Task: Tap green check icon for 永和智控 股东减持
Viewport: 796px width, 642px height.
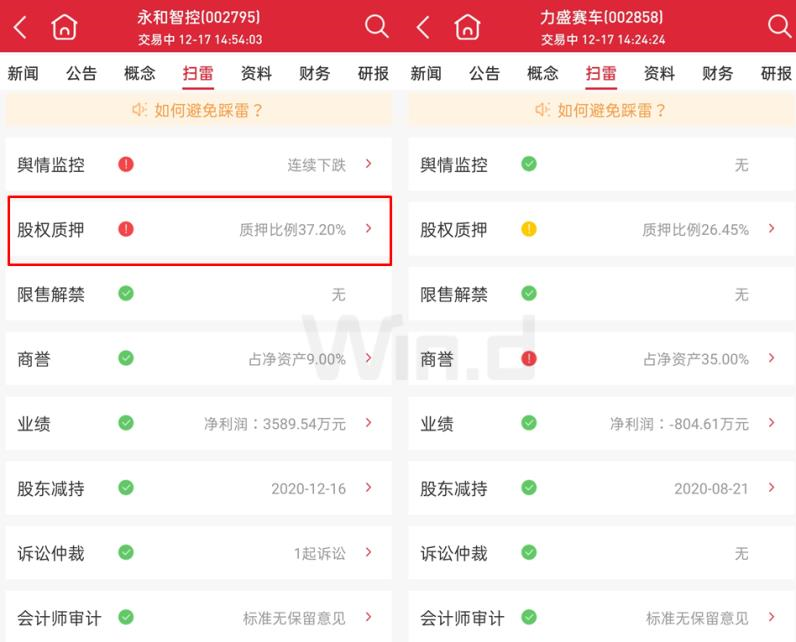Action: [126, 488]
